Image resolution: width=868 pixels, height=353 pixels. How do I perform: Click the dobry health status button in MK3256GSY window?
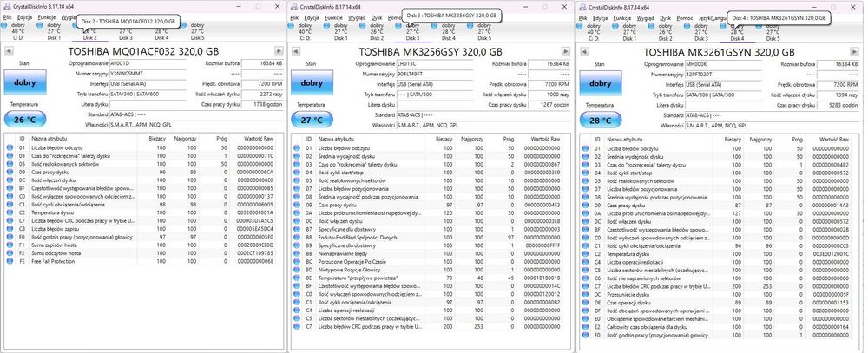[x=312, y=83]
